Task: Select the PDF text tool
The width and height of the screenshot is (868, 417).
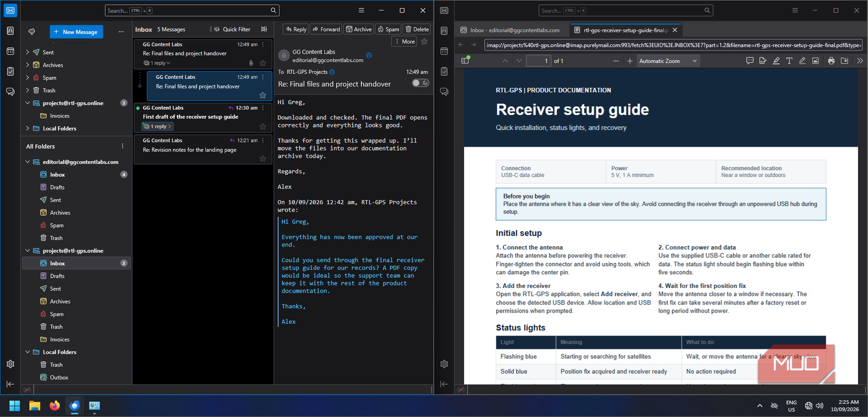Action: click(x=789, y=61)
